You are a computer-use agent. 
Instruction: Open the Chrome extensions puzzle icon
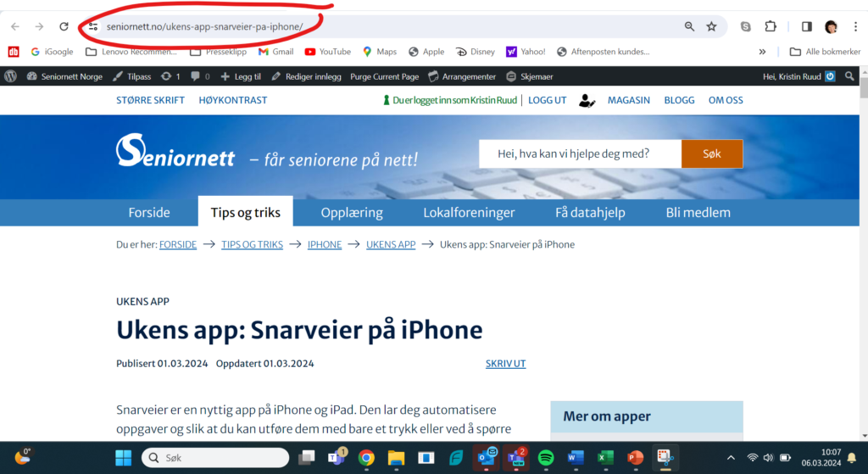(x=771, y=26)
